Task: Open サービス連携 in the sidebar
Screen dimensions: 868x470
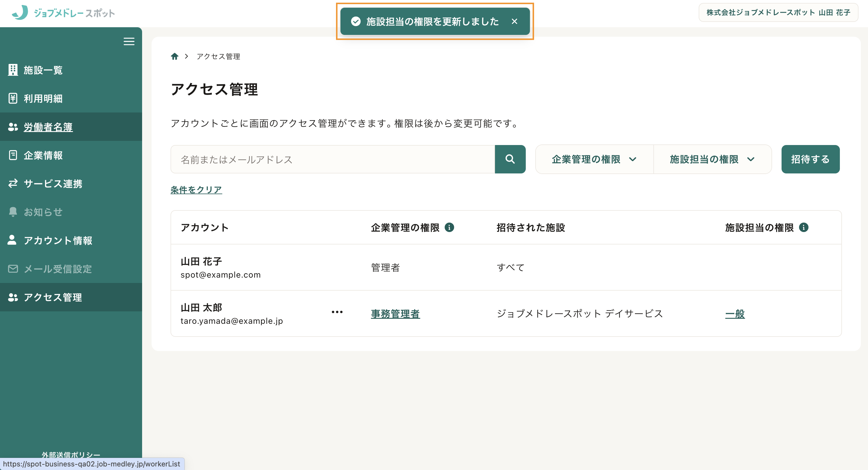Action: click(x=71, y=184)
